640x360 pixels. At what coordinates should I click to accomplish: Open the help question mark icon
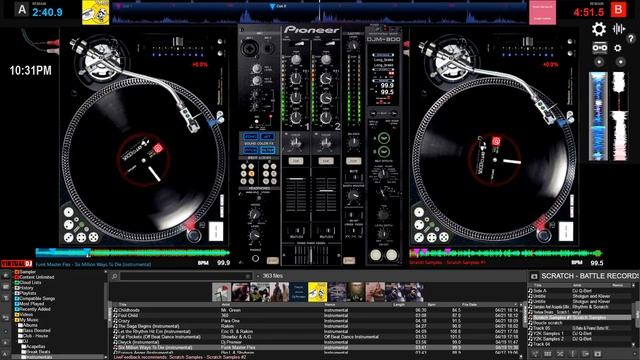[631, 39]
